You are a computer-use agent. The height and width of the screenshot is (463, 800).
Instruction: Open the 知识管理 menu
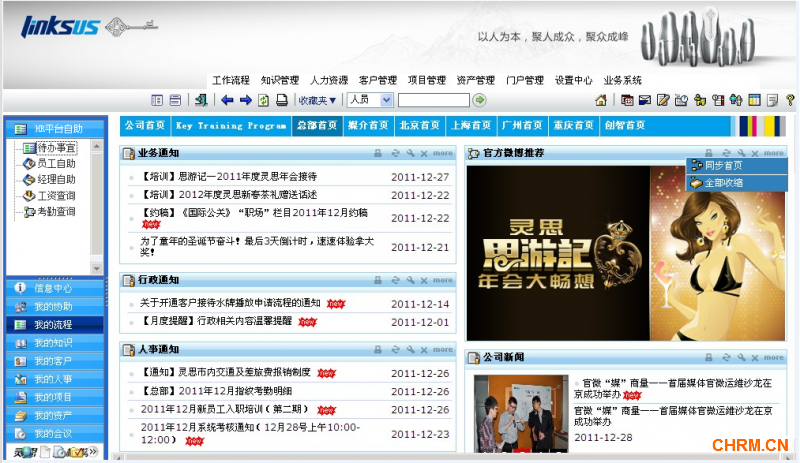[280, 80]
